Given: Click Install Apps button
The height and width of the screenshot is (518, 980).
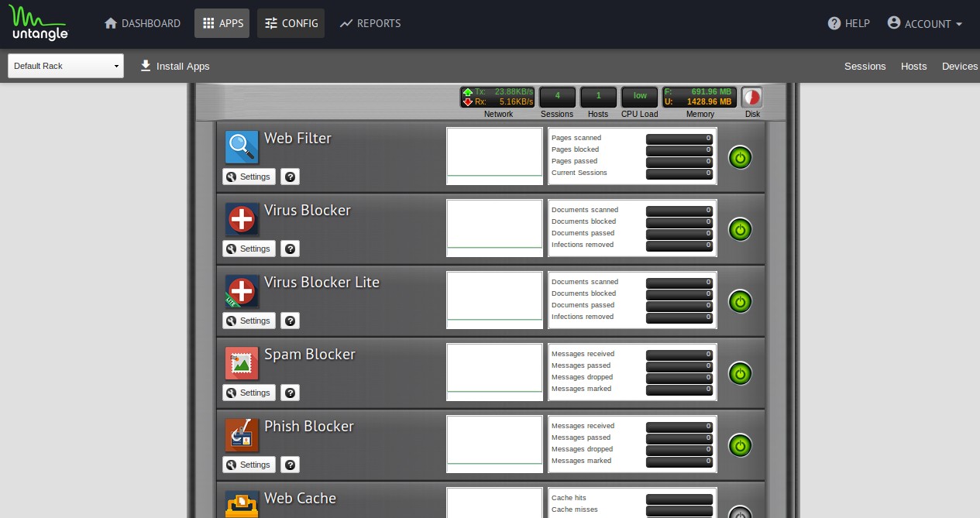Looking at the screenshot, I should click(x=175, y=66).
